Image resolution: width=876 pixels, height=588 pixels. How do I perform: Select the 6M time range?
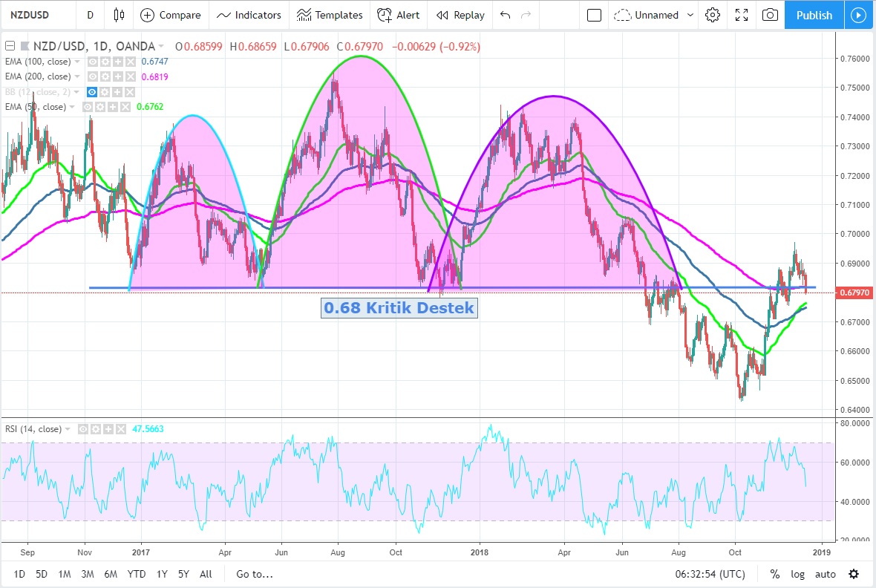click(111, 574)
